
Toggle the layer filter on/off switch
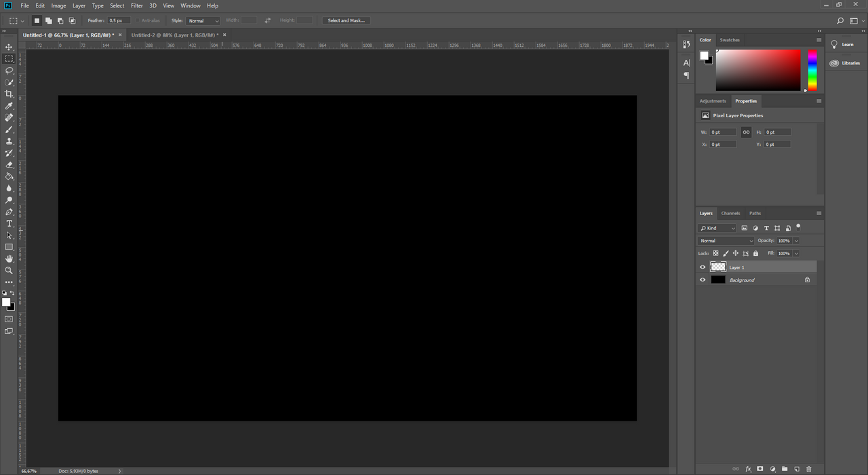798,227
